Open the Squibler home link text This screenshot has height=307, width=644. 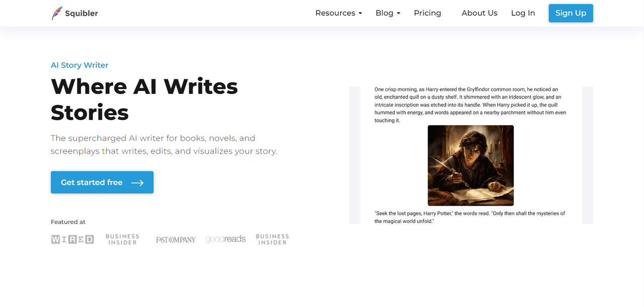click(82, 14)
